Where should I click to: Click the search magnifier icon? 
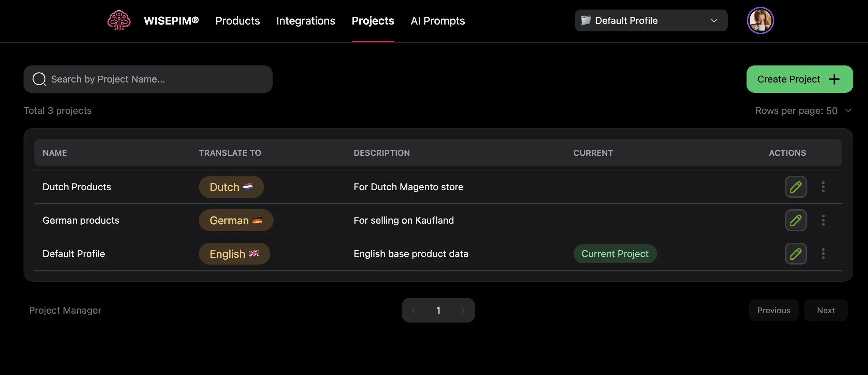pyautogui.click(x=39, y=79)
